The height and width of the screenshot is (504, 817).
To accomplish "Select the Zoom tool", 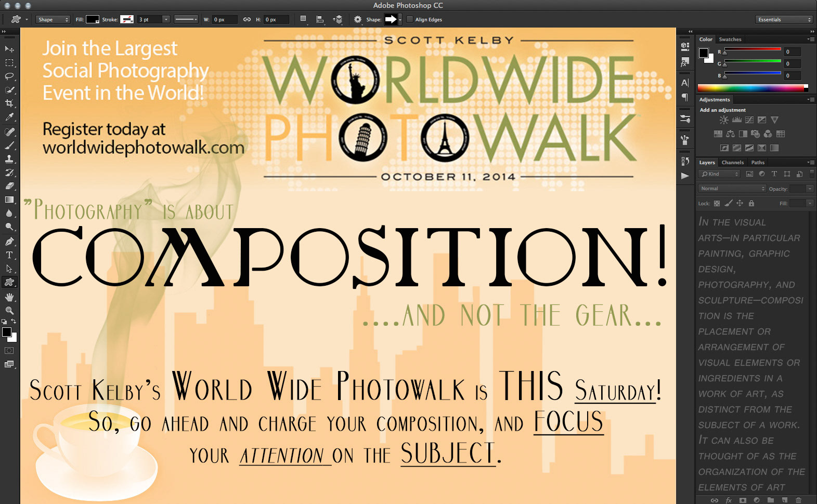I will tap(9, 311).
